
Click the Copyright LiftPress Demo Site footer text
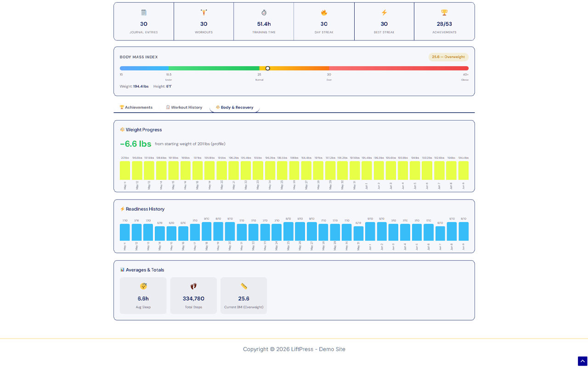(294, 349)
